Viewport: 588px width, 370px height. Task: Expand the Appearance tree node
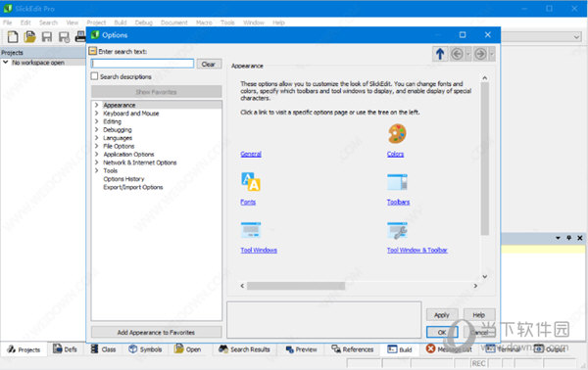pyautogui.click(x=97, y=105)
